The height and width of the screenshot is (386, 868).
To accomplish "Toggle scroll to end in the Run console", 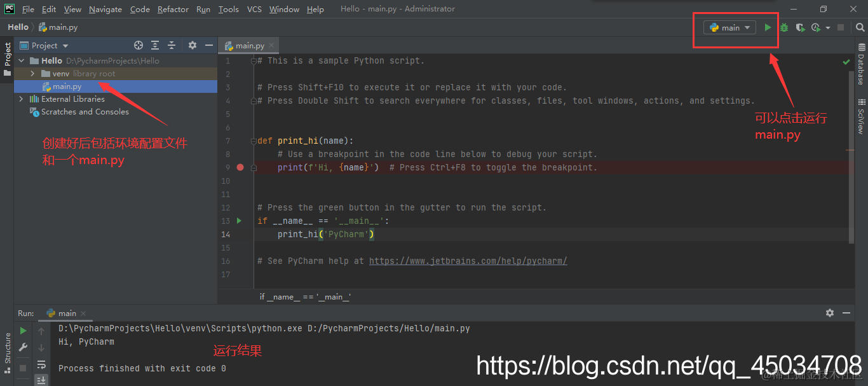I will tap(41, 380).
